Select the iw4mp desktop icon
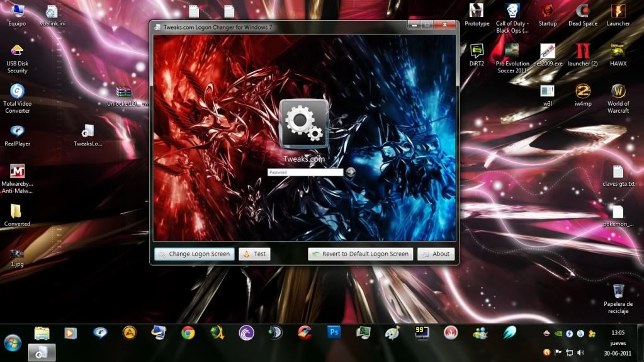 (x=583, y=95)
